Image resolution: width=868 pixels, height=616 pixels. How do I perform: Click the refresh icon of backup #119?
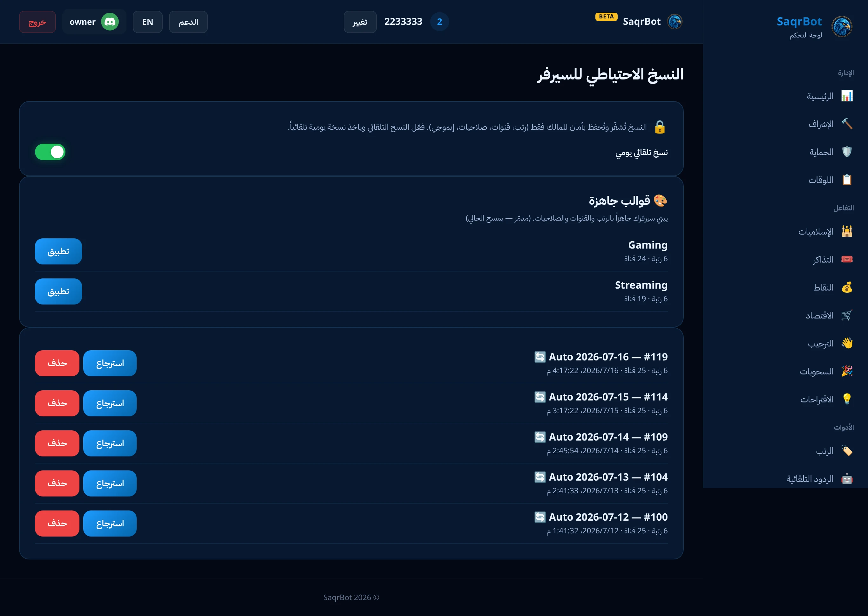click(x=540, y=357)
